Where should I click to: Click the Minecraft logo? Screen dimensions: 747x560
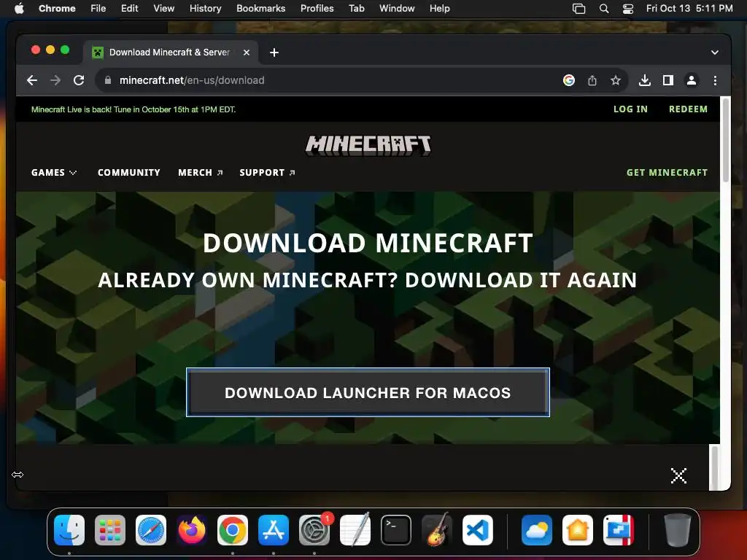[368, 145]
